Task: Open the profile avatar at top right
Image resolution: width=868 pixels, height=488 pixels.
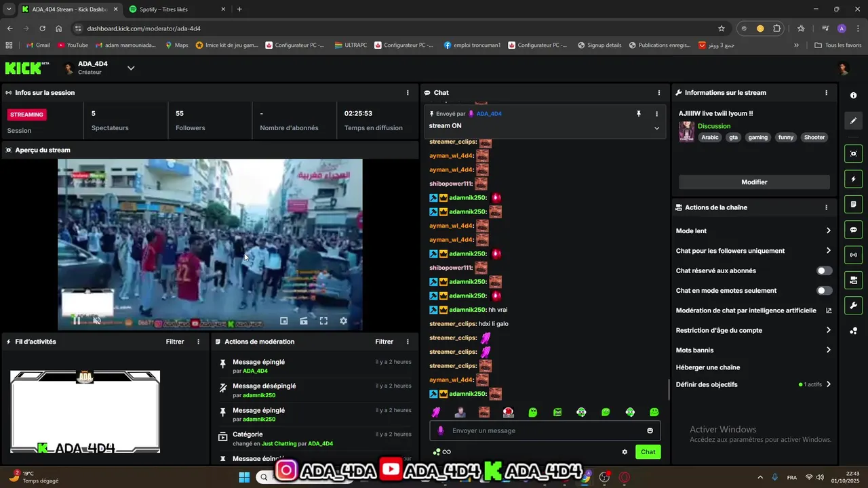Action: pyautogui.click(x=843, y=68)
